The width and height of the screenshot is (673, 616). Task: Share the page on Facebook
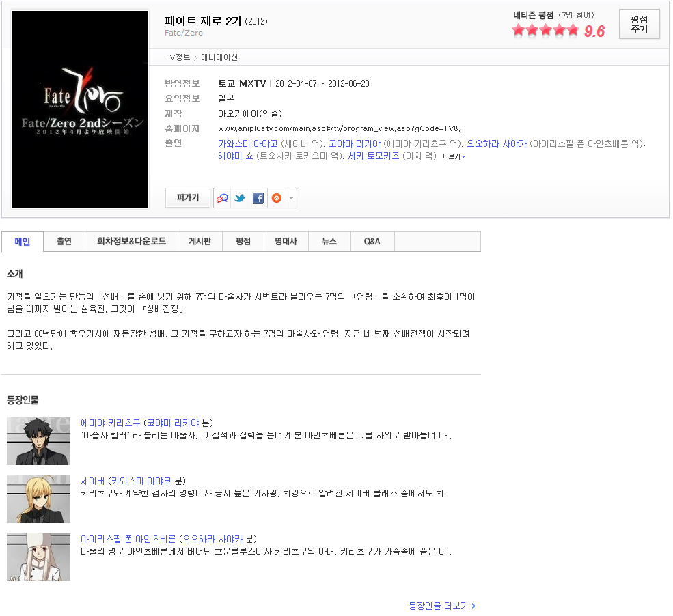point(258,198)
